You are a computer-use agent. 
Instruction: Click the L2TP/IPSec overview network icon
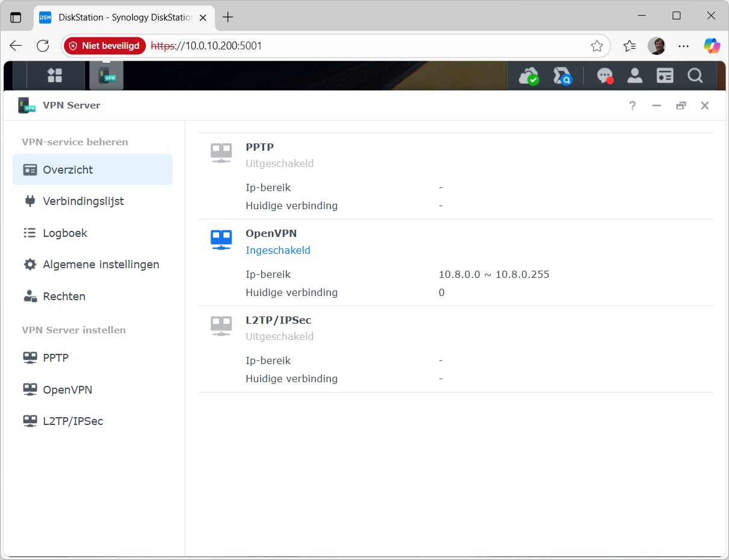click(x=221, y=326)
